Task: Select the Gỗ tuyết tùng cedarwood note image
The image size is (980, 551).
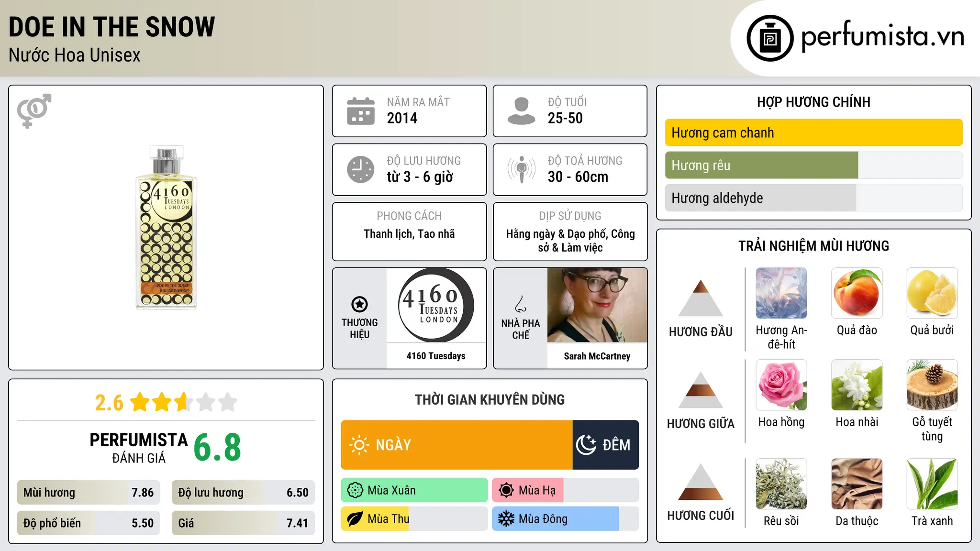Action: [932, 385]
